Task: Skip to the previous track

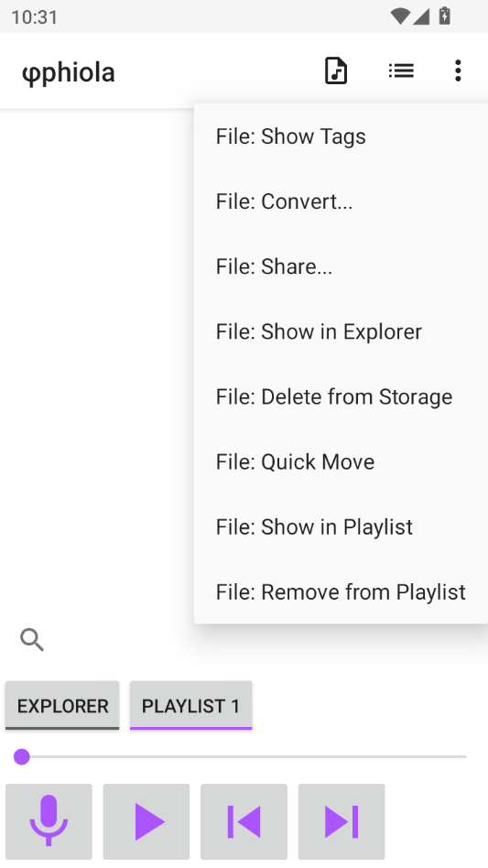Action: (x=244, y=821)
